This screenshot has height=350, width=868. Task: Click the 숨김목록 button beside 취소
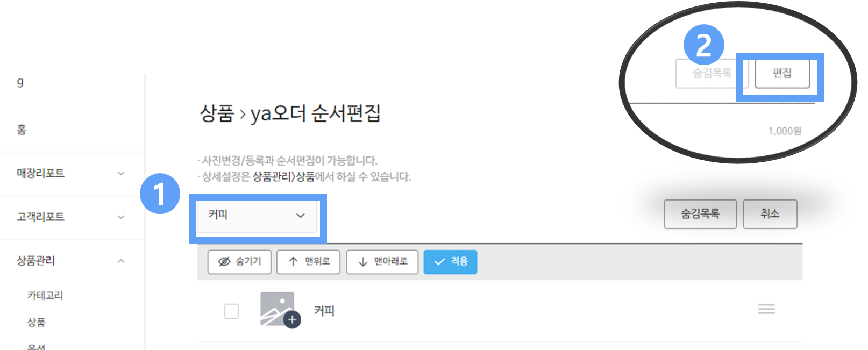click(700, 214)
